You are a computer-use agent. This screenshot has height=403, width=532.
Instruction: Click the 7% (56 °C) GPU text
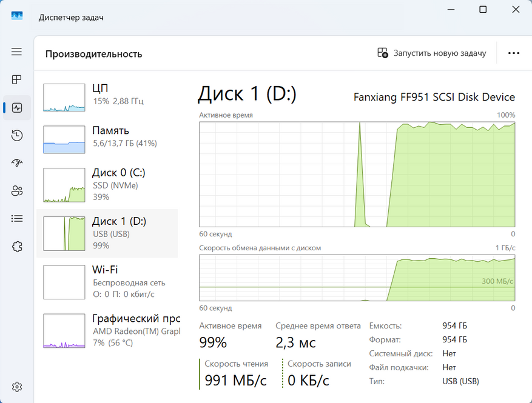(113, 342)
